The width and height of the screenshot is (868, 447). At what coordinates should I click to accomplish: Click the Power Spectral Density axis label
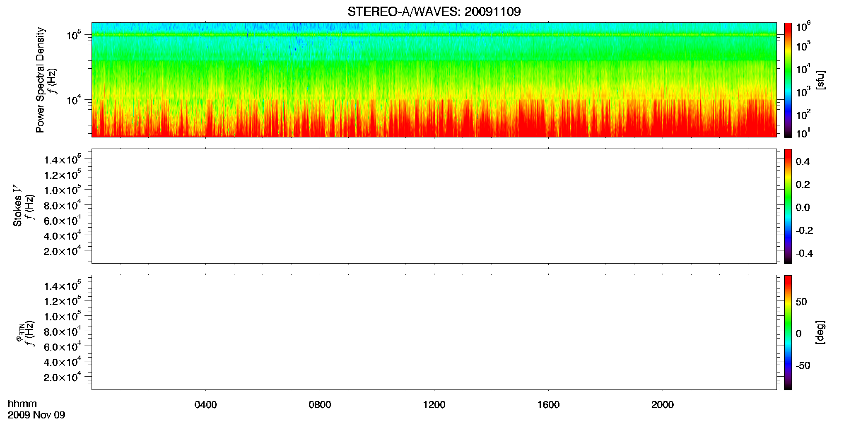pos(40,80)
